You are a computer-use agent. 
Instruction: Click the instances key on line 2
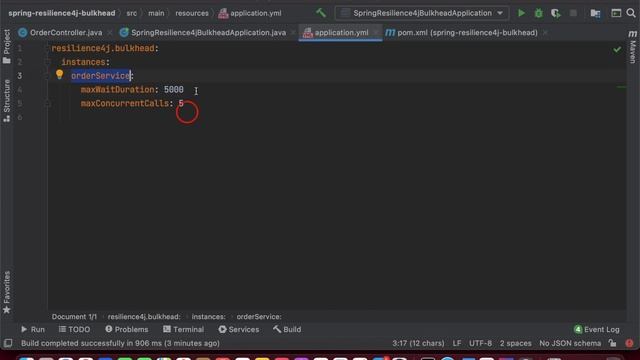[x=83, y=62]
